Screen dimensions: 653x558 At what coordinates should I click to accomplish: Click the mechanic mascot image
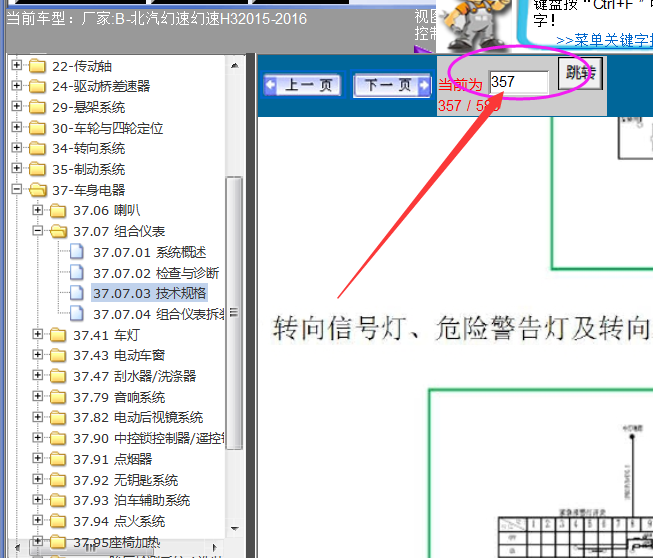[x=477, y=25]
